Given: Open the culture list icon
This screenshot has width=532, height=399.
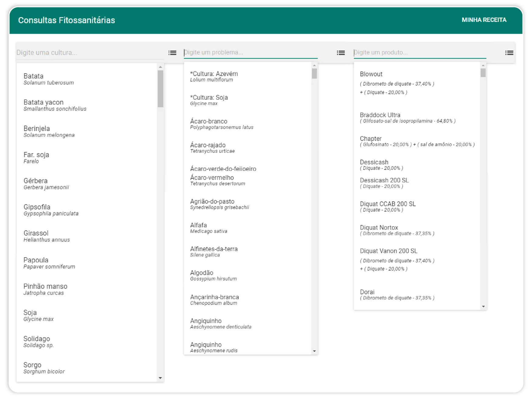Looking at the screenshot, I should [172, 53].
